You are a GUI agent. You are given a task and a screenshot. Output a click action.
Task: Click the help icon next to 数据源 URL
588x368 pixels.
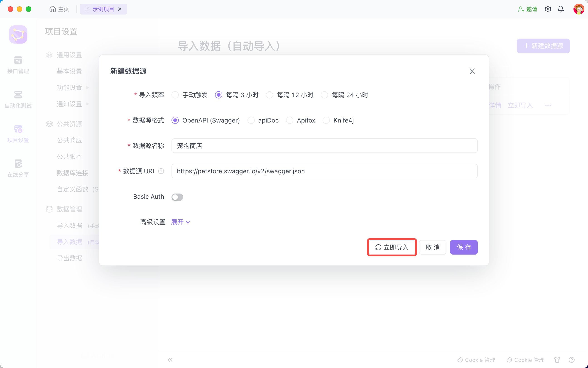pyautogui.click(x=161, y=171)
